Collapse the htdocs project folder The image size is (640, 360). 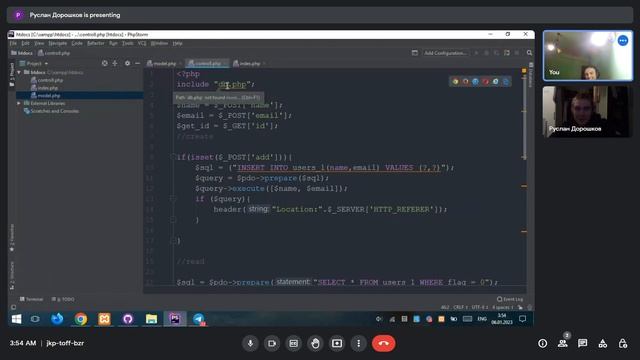pyautogui.click(x=19, y=72)
